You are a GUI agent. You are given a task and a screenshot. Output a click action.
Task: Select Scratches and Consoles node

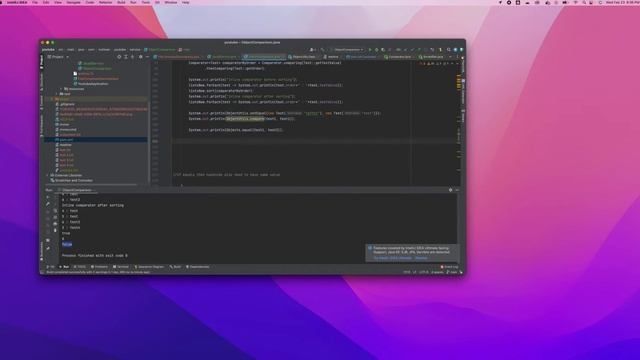(x=72, y=180)
